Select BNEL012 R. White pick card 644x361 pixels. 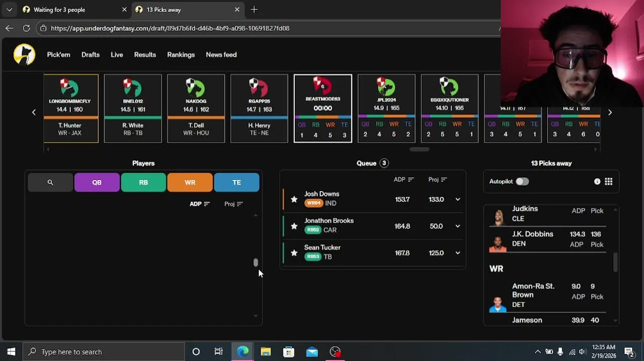(133, 108)
